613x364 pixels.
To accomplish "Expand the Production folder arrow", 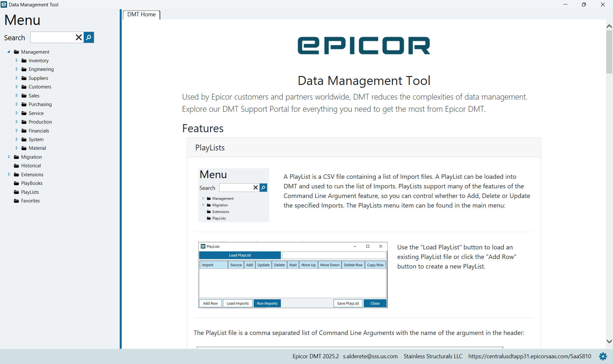I will point(17,122).
